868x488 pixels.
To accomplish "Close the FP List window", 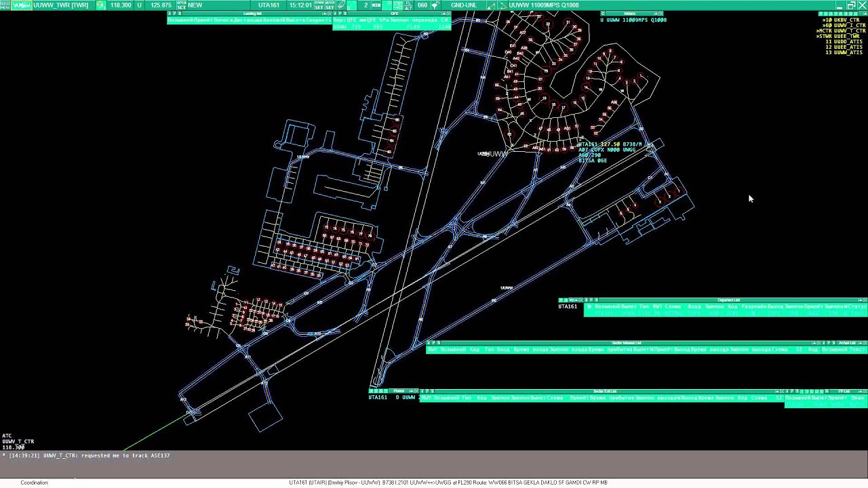I will 865,391.
